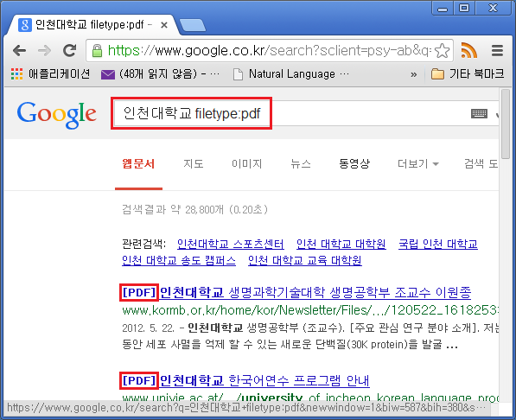Screen dimensions: 516x420
Task: Click the 2012. 5. 22. snippet date text
Action: point(148,328)
